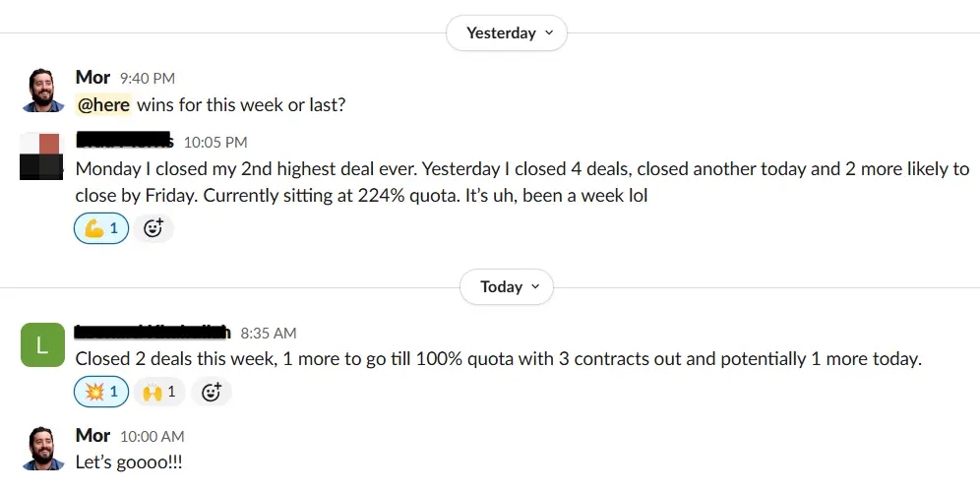Screen dimensions: 980x491
Task: Click the redacted sender name at 10:05 PM
Action: coord(124,141)
